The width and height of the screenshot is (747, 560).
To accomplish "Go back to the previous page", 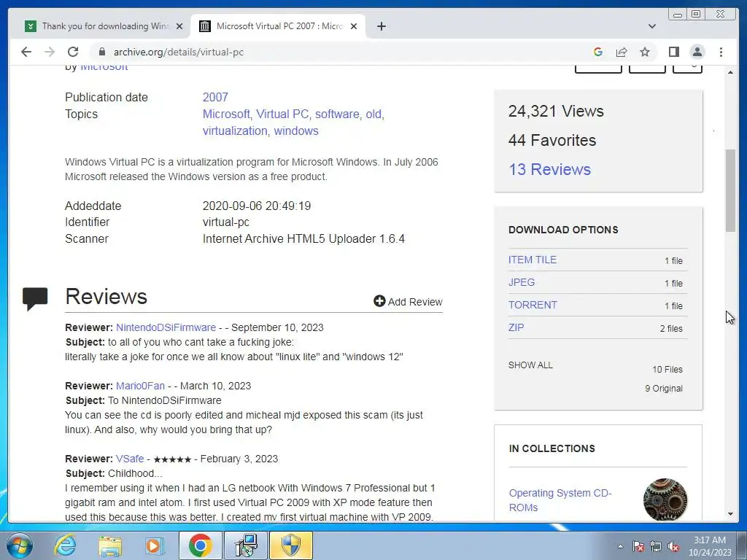I will coord(26,52).
